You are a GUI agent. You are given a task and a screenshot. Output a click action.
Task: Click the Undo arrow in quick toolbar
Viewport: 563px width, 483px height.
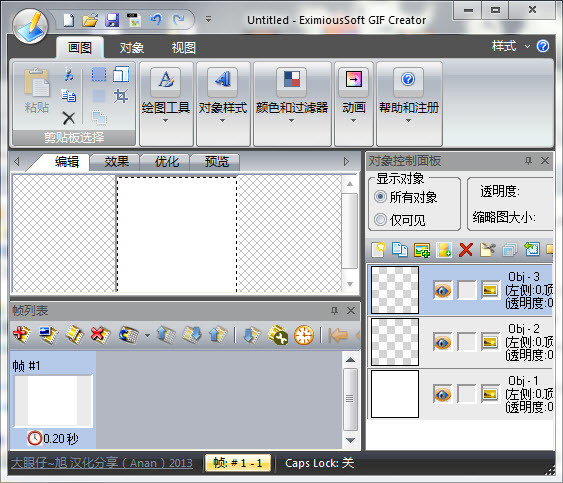pos(156,19)
